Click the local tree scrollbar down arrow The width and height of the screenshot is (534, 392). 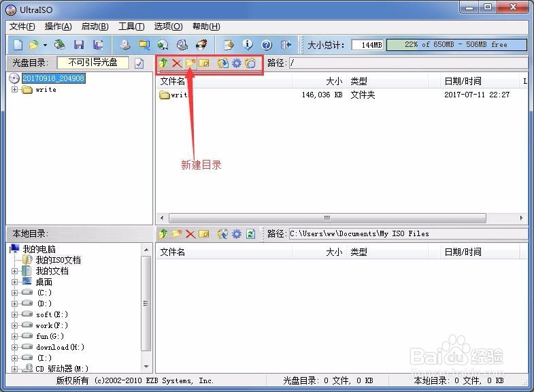(146, 367)
